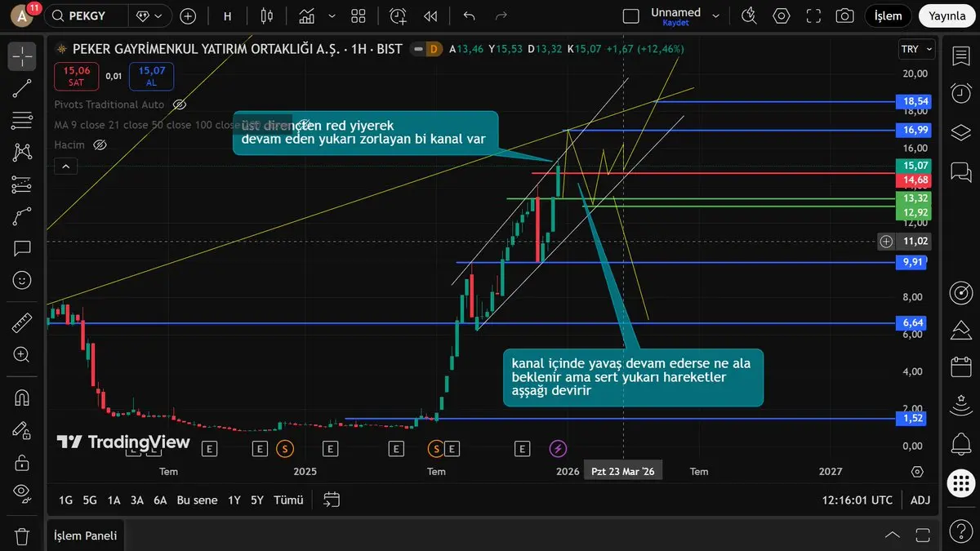Viewport: 980px width, 551px height.
Task: Toggle ADJ price adjustment
Action: coord(920,500)
